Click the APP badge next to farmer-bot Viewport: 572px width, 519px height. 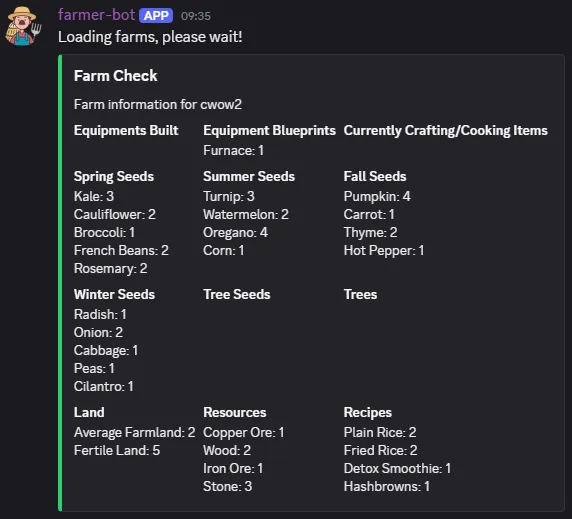pos(156,16)
